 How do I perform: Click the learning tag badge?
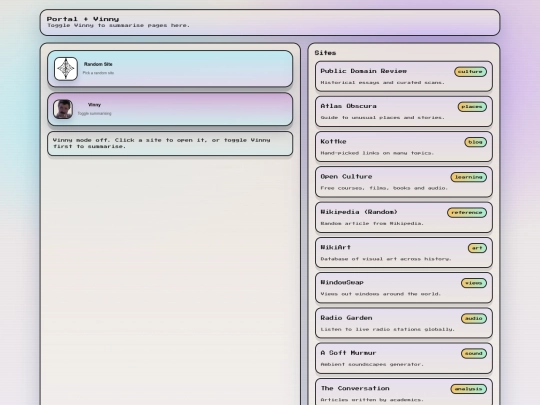[x=468, y=177]
